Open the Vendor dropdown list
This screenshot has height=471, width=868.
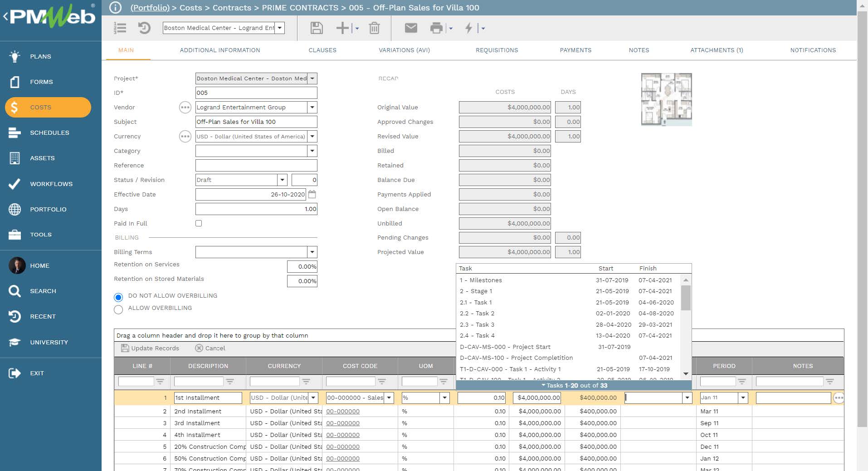[x=312, y=107]
